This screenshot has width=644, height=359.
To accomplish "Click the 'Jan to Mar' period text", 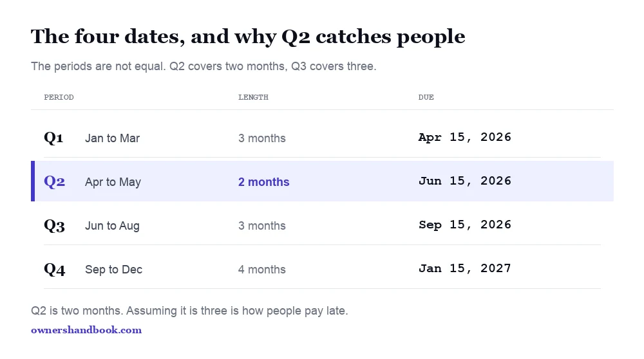I will click(x=112, y=138).
